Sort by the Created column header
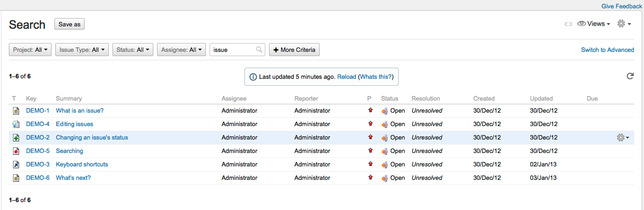Image resolution: width=644 pixels, height=210 pixels. (484, 98)
